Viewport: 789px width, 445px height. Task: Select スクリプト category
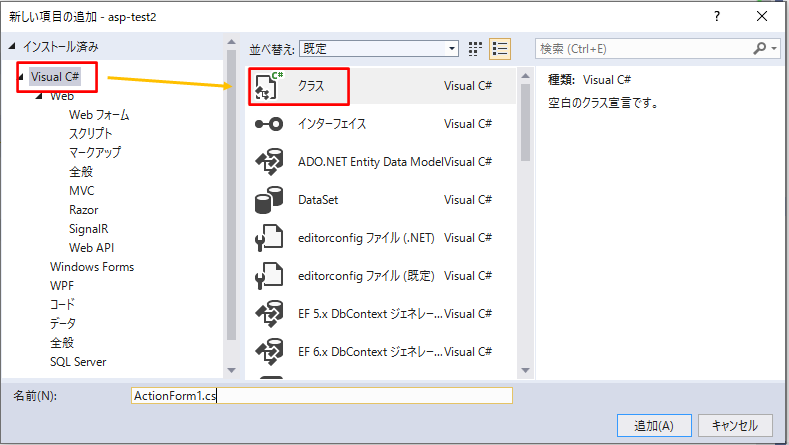91,133
